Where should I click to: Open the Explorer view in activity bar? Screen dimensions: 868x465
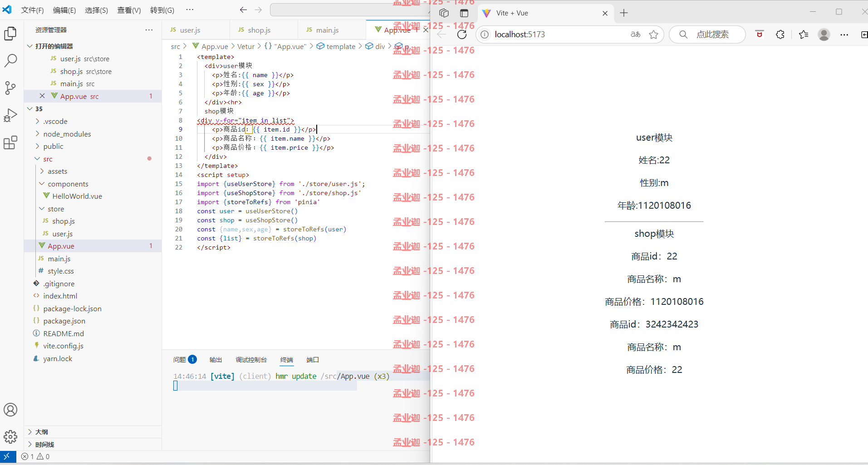pyautogui.click(x=10, y=33)
